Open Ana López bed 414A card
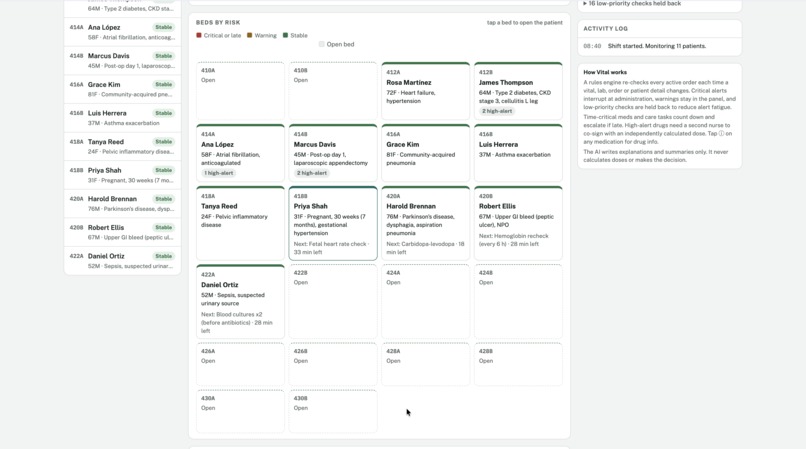806x449 pixels. click(x=240, y=153)
